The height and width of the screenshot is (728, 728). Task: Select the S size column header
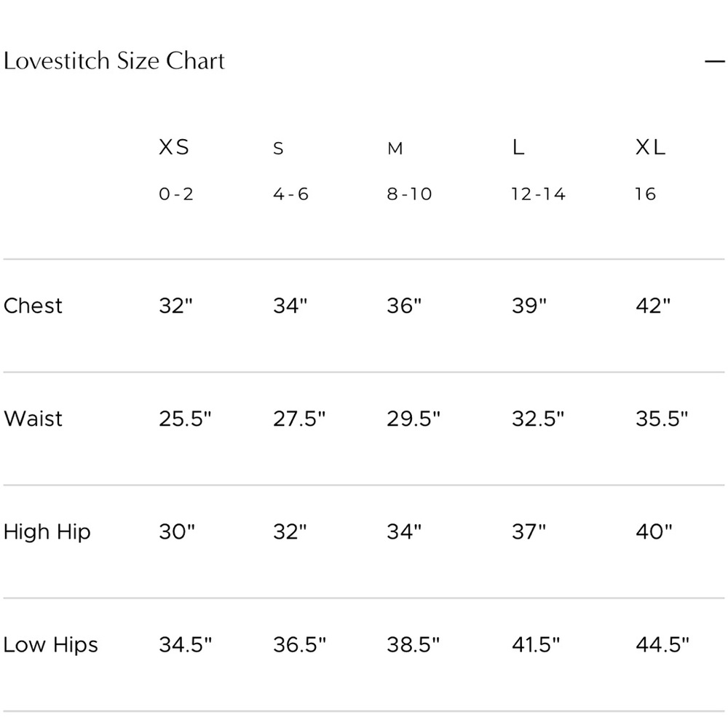(x=278, y=149)
